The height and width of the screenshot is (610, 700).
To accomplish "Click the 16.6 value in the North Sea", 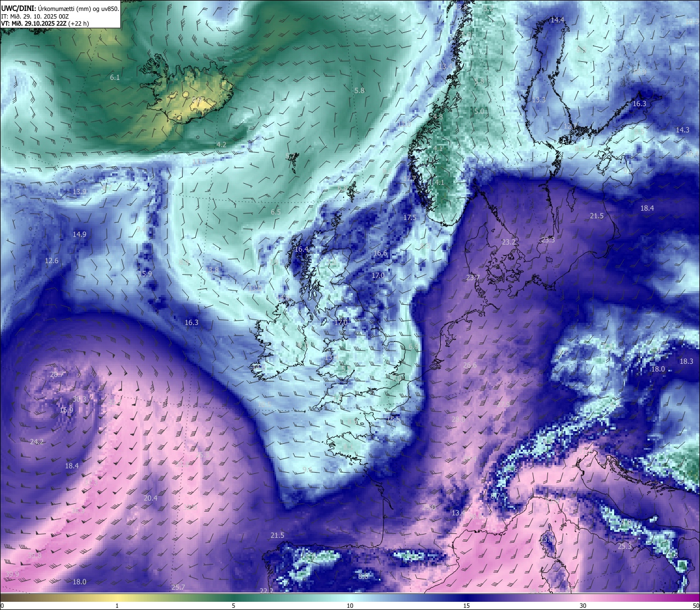I will click(x=381, y=253).
